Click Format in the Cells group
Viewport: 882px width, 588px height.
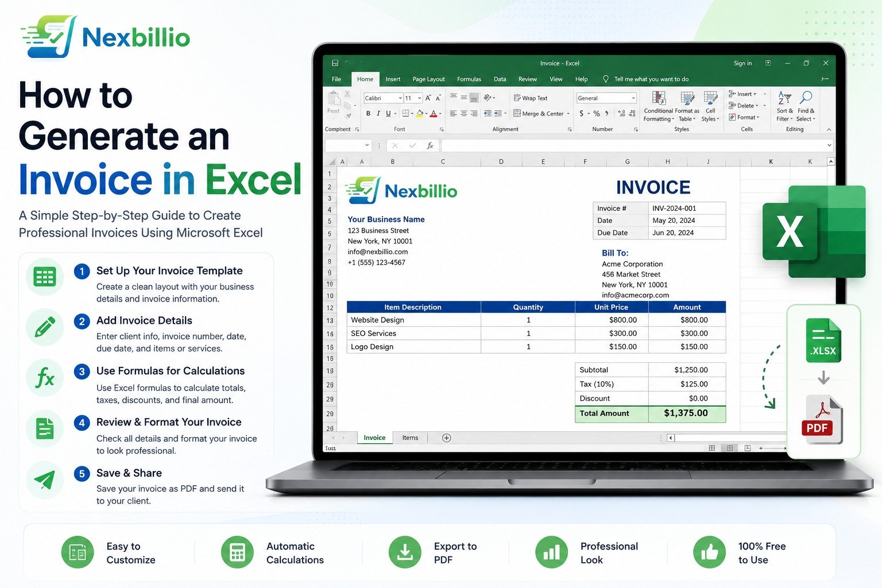744,117
